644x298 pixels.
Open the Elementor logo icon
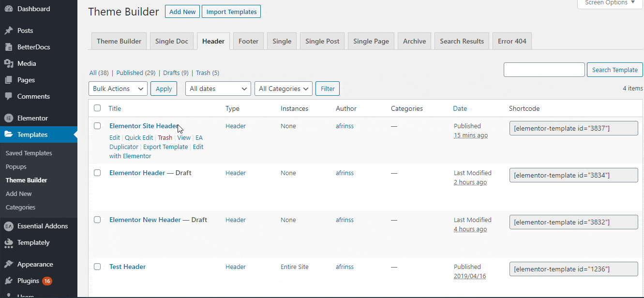(x=9, y=118)
